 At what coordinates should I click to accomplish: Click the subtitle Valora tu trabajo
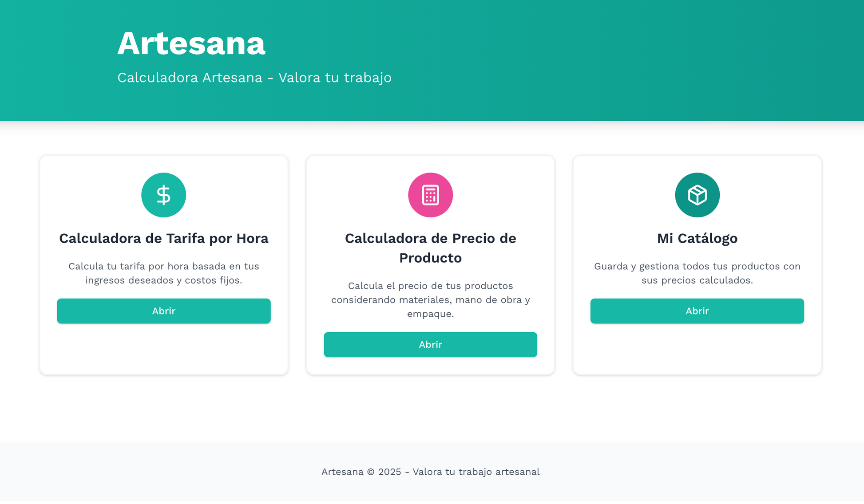254,77
